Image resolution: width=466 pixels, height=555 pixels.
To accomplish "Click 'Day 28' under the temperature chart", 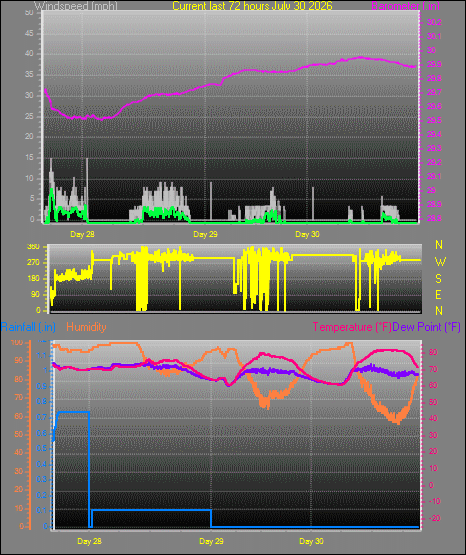I will coord(89,541).
